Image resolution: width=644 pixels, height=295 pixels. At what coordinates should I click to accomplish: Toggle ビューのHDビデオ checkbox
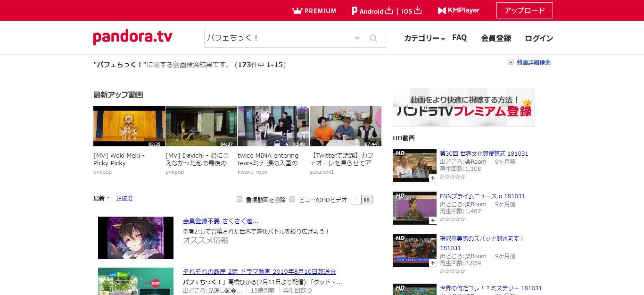292,199
